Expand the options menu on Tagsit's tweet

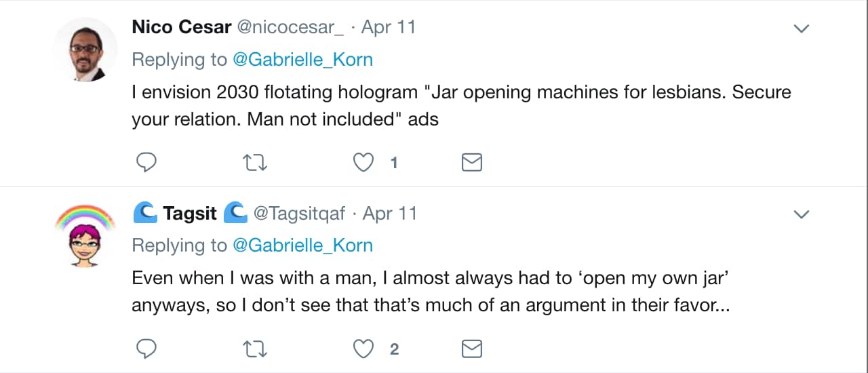802,214
